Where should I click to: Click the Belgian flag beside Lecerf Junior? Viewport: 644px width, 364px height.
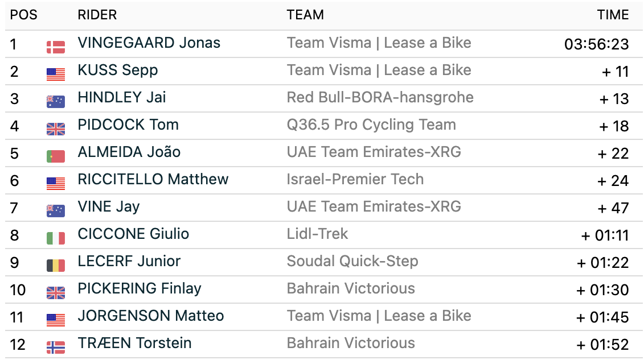[x=55, y=265]
